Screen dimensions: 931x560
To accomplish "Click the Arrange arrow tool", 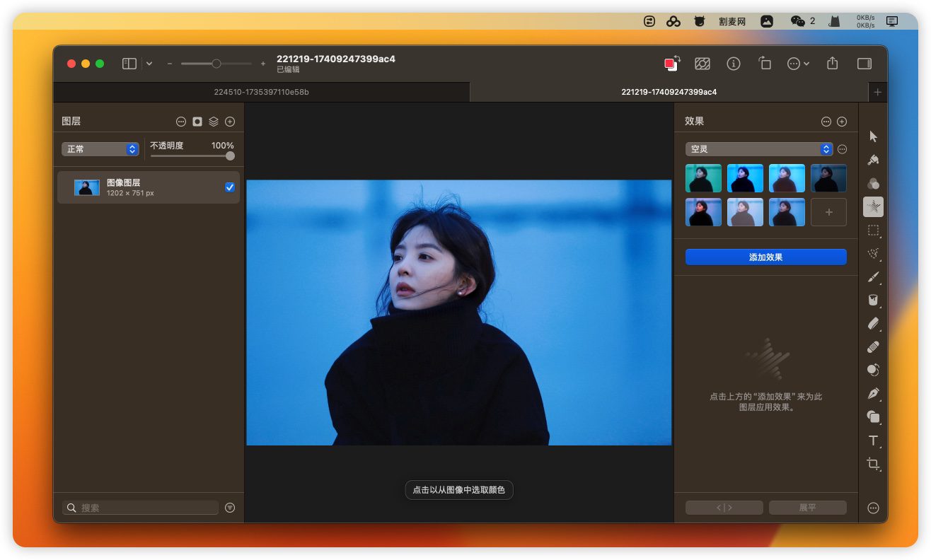I will point(873,136).
